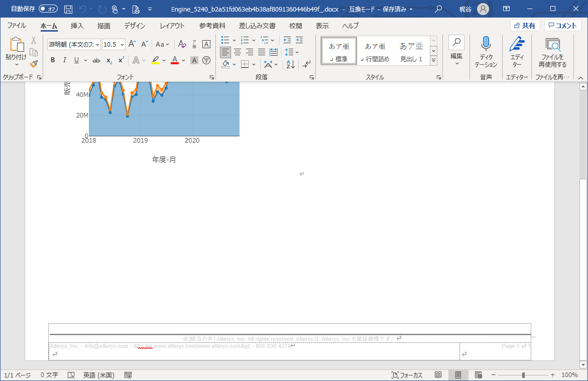Expand the styles gallery more arrow
Viewport: 588px width, 381px height.
pos(433,61)
